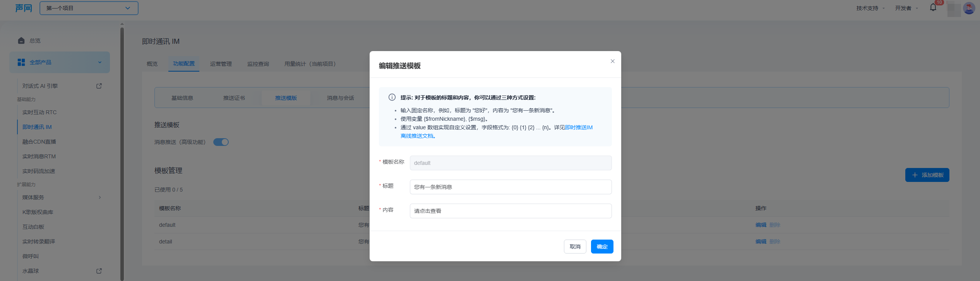Select the 推送模版 sub-tab
This screenshot has height=281, width=980.
(x=286, y=98)
